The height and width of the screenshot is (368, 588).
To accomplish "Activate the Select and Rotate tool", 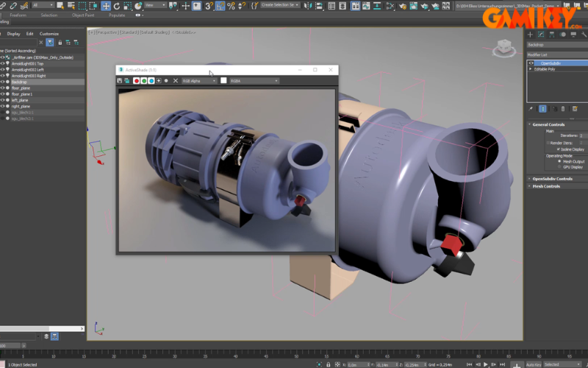I will (x=117, y=6).
